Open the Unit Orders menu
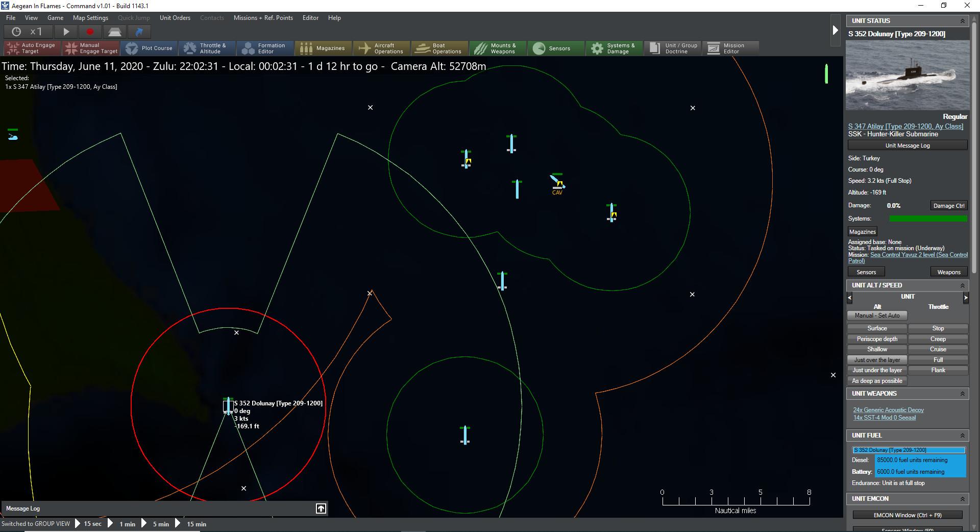980x532 pixels. (175, 17)
